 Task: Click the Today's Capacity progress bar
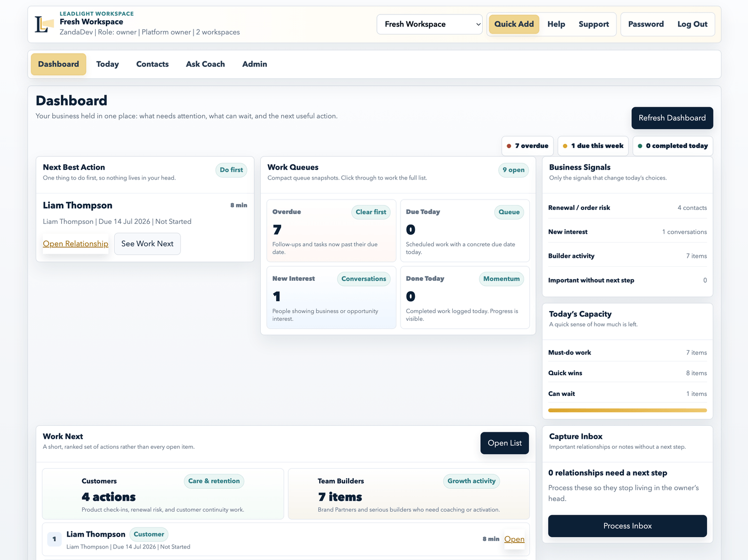coord(627,410)
